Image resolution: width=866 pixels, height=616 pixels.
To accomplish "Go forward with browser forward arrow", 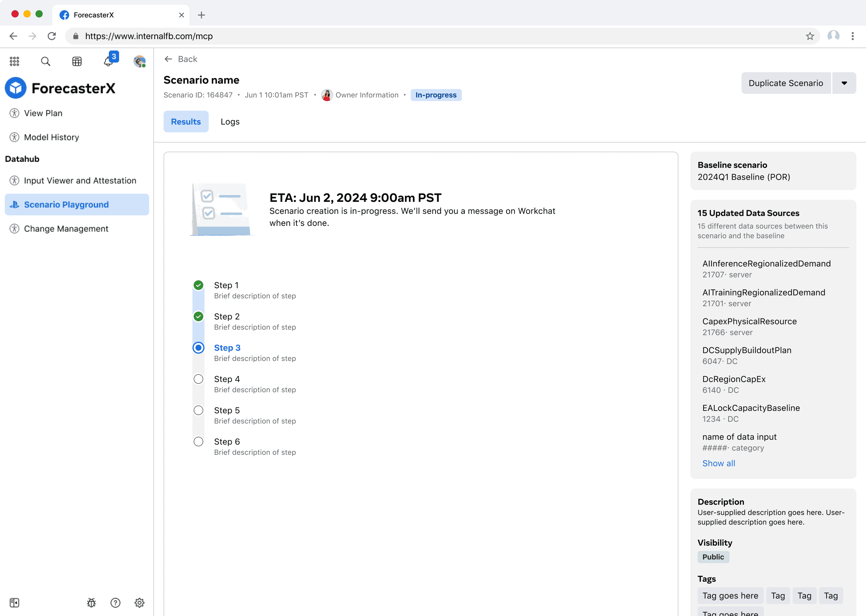I will tap(32, 36).
